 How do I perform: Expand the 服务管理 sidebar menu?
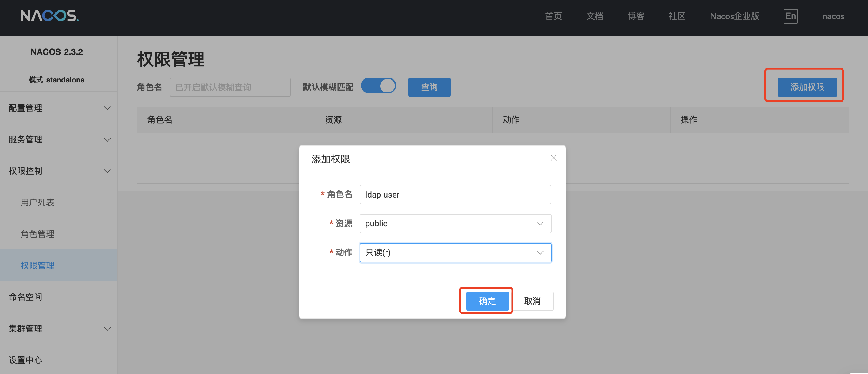click(x=59, y=139)
